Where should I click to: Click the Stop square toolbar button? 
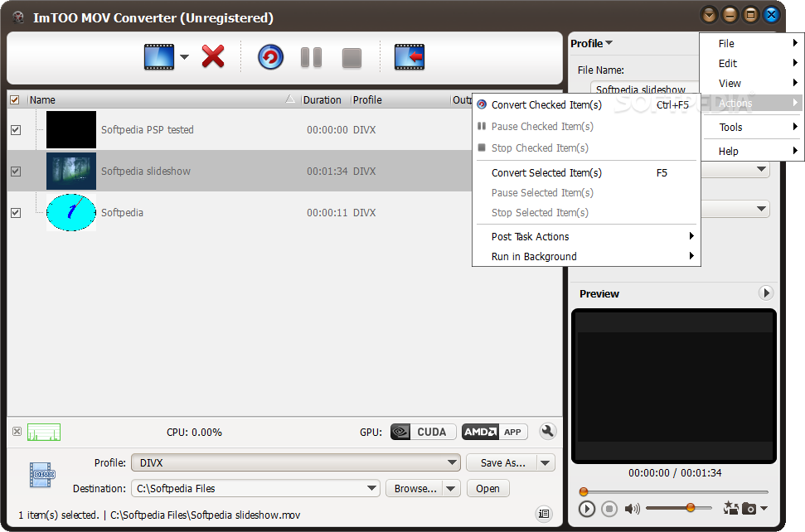tap(352, 57)
